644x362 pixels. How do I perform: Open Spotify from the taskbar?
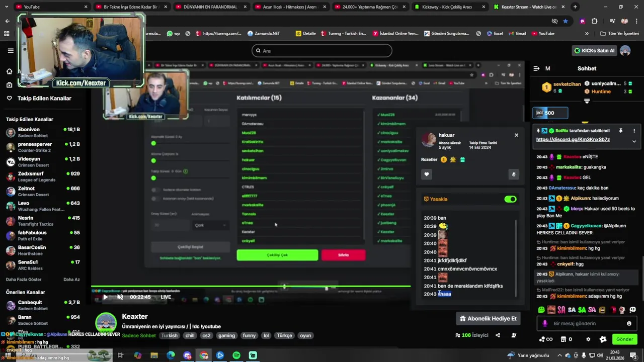(x=236, y=355)
